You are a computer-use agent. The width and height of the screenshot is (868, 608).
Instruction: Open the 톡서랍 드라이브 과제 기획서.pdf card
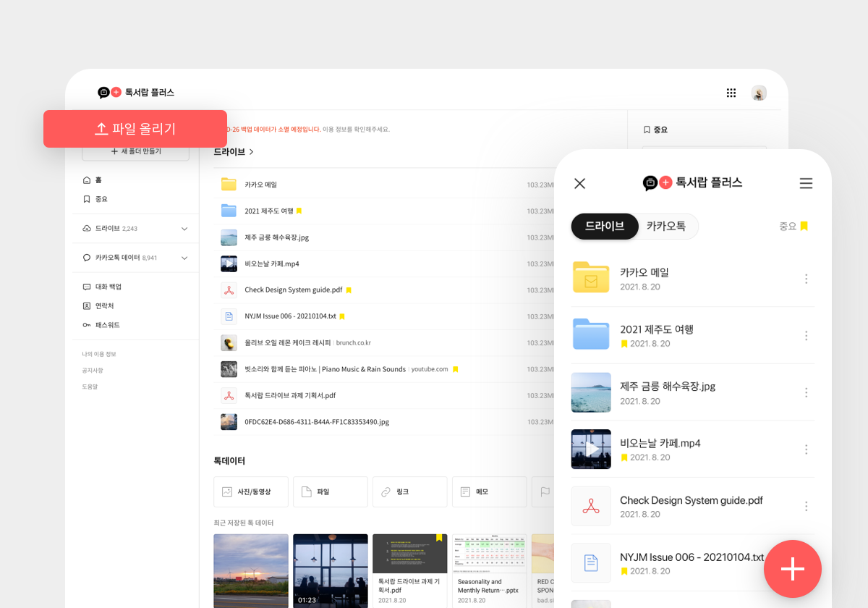click(410, 571)
